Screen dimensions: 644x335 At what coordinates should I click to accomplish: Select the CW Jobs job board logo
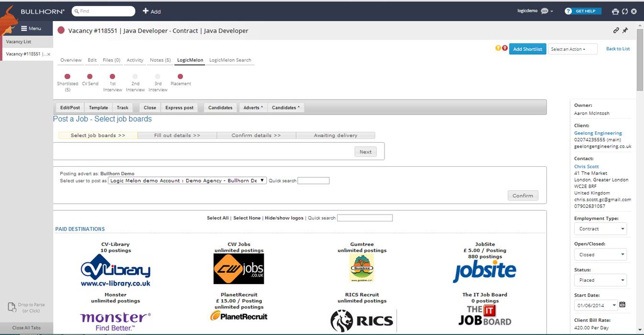point(238,269)
